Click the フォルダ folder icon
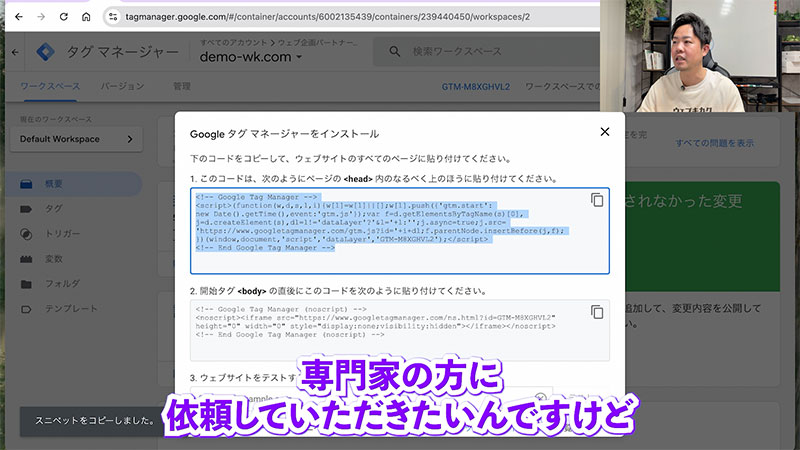The width and height of the screenshot is (800, 450). click(x=26, y=284)
